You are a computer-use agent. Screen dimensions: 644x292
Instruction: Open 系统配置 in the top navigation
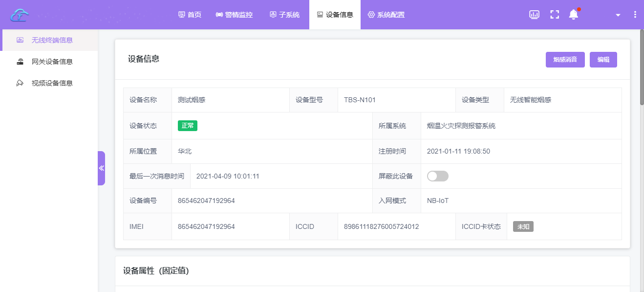point(386,15)
